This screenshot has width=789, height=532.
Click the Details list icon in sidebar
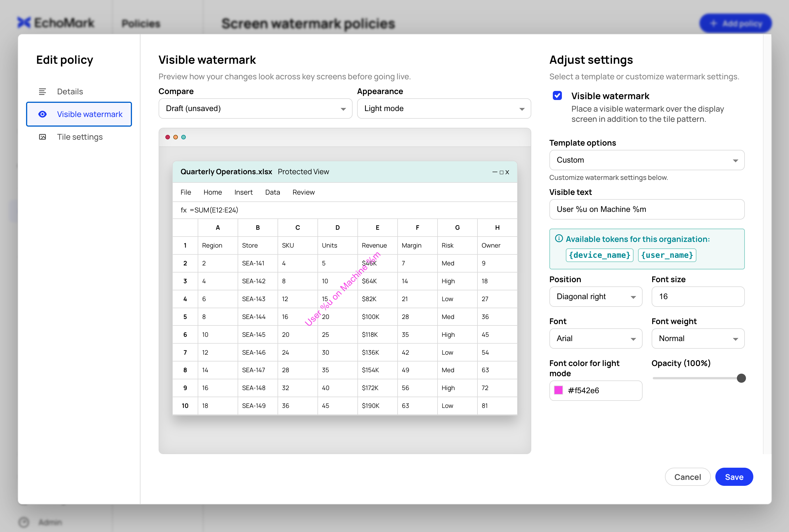(42, 91)
